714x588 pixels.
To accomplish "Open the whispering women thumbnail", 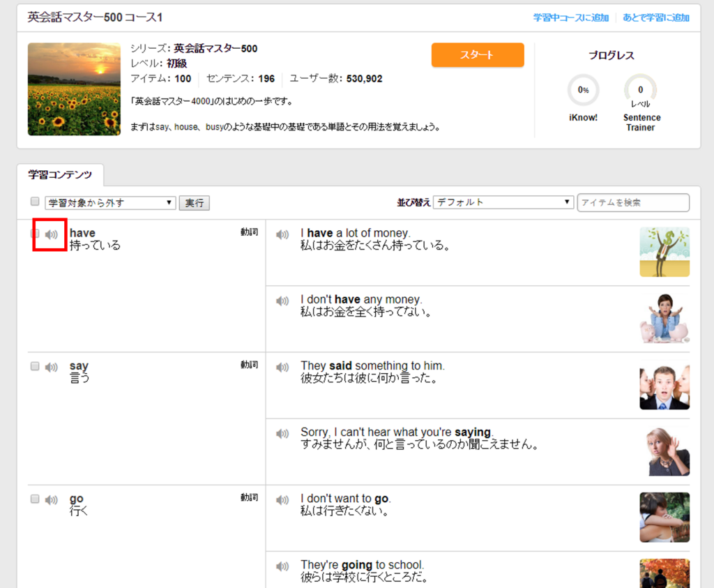I will click(664, 385).
